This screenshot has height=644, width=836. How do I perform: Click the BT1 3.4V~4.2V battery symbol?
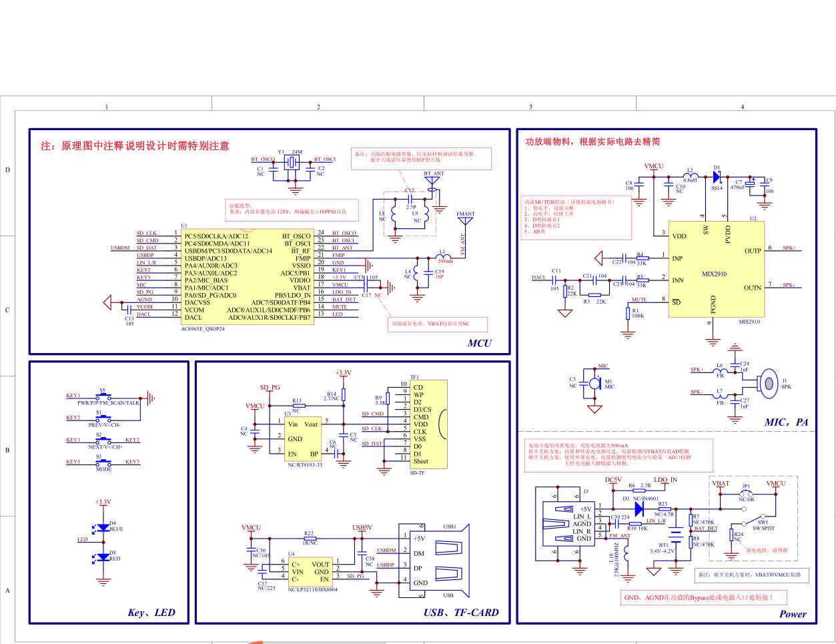click(676, 535)
